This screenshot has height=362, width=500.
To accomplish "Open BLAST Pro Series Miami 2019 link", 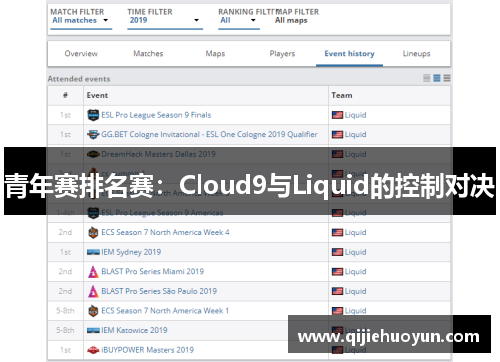I will point(153,272).
